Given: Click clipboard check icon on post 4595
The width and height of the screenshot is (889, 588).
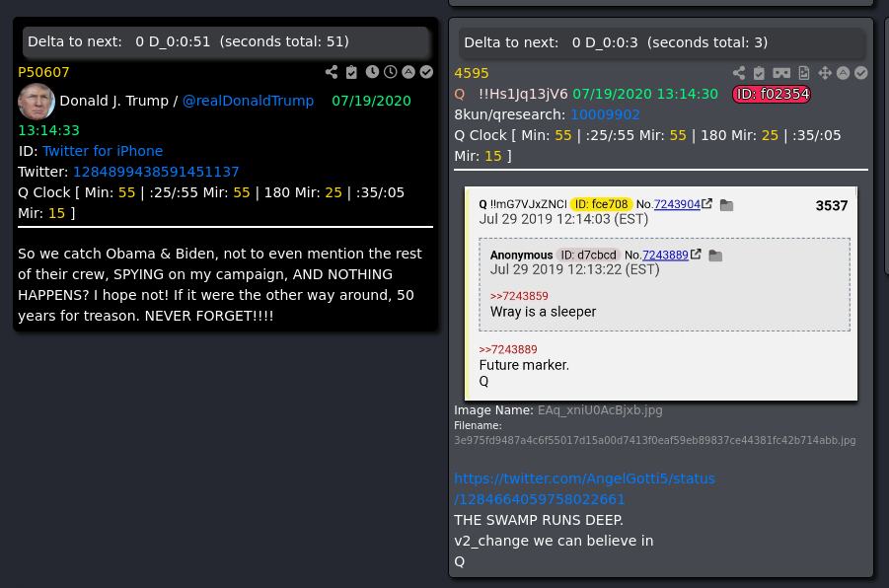Looking at the screenshot, I should click(x=759, y=73).
